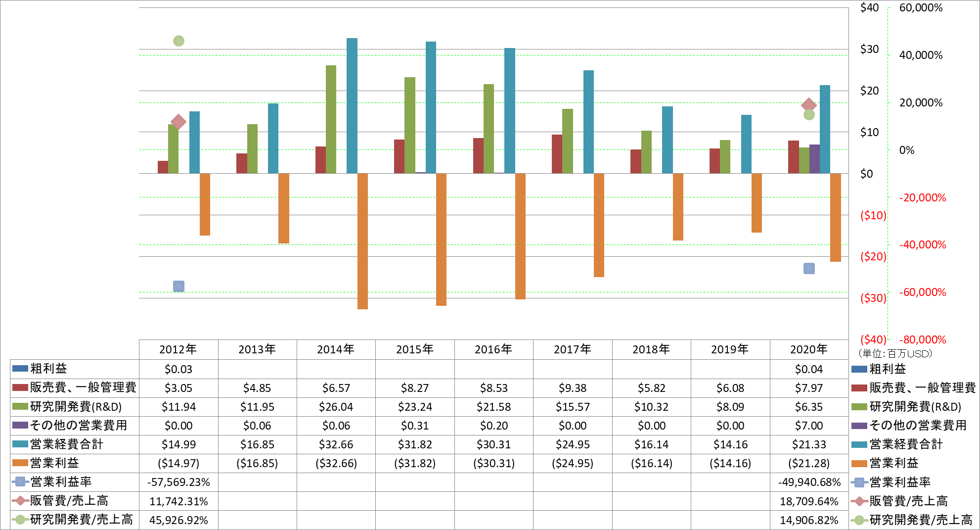Viewport: 980px width, 530px height.
Task: Select the 営業利益 orange legend swatch on left
Action: pyautogui.click(x=20, y=463)
